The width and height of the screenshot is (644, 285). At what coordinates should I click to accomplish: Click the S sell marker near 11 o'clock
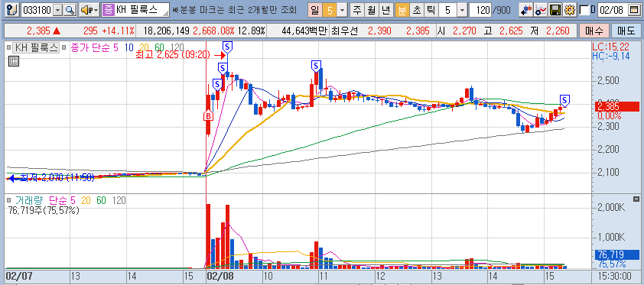click(316, 66)
